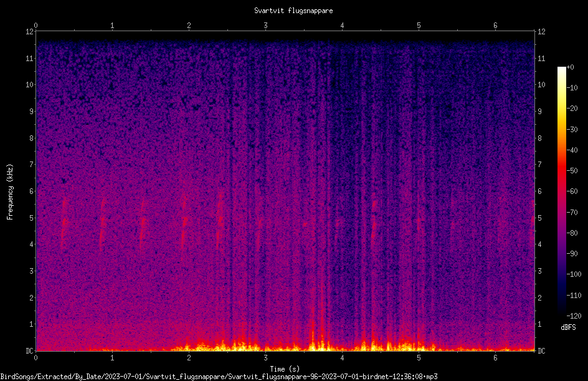Screen dimensions: 588x381
Task: Click the 6 kHz tick on the right axis
Action: pos(539,191)
